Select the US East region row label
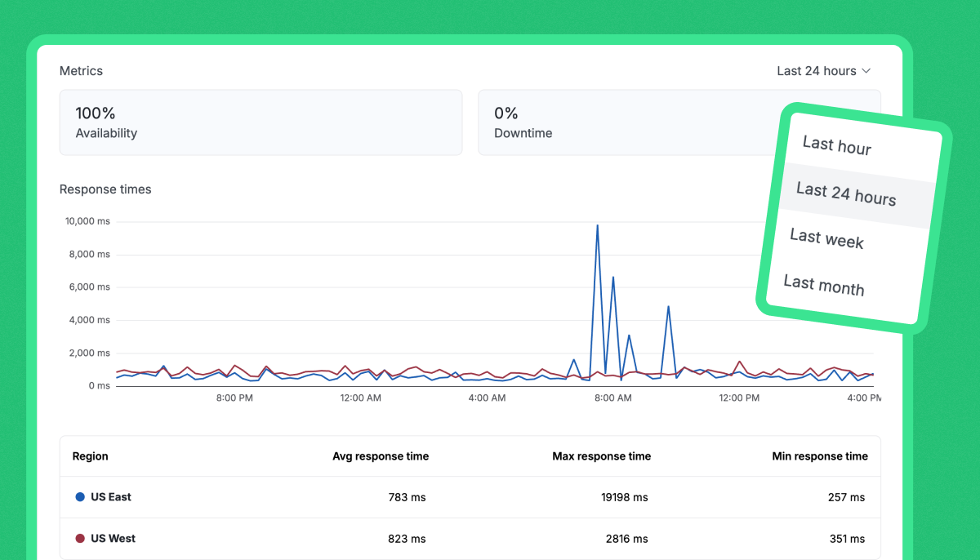 click(110, 497)
